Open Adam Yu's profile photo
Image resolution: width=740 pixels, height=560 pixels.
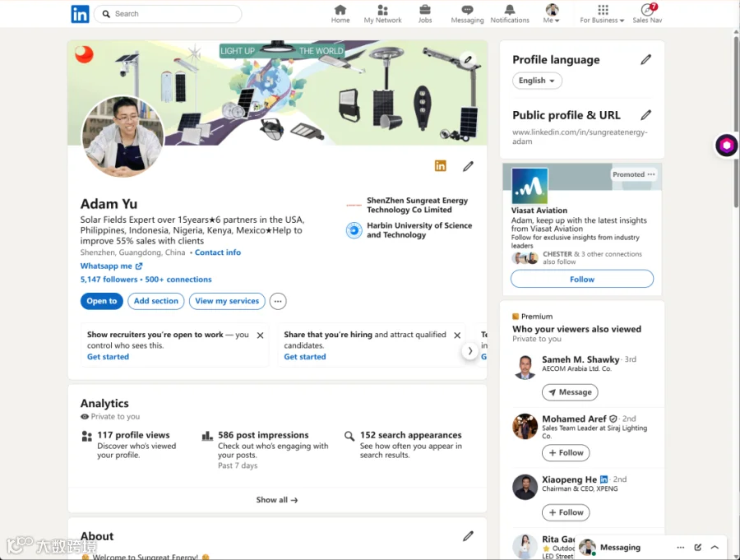(123, 137)
